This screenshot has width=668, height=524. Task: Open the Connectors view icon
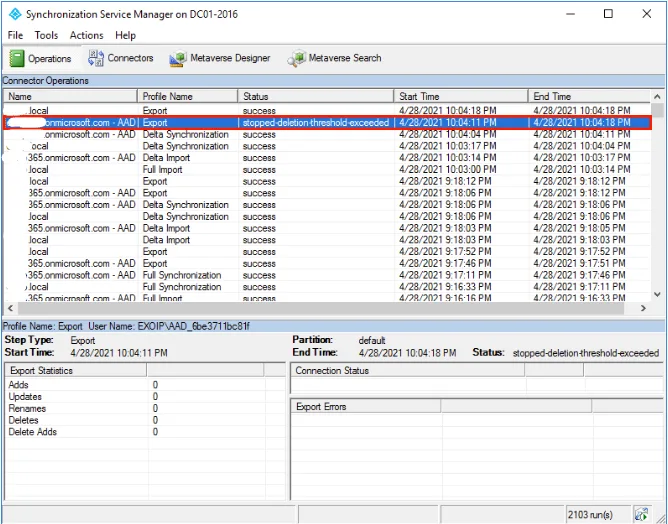97,59
